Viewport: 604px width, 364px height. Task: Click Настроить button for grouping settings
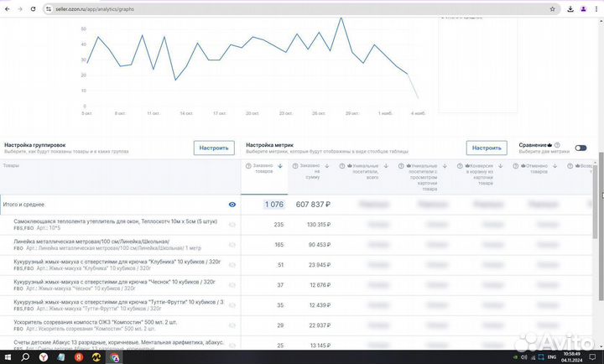click(214, 148)
